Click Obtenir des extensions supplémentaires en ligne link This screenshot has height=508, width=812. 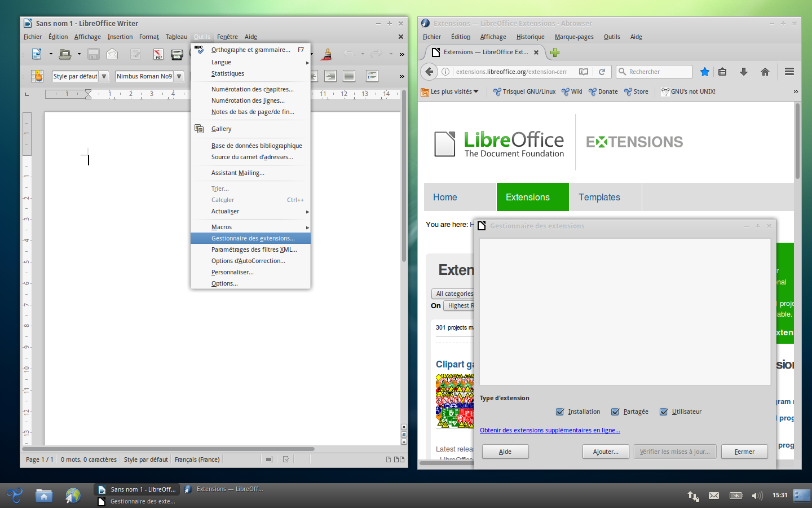point(550,430)
